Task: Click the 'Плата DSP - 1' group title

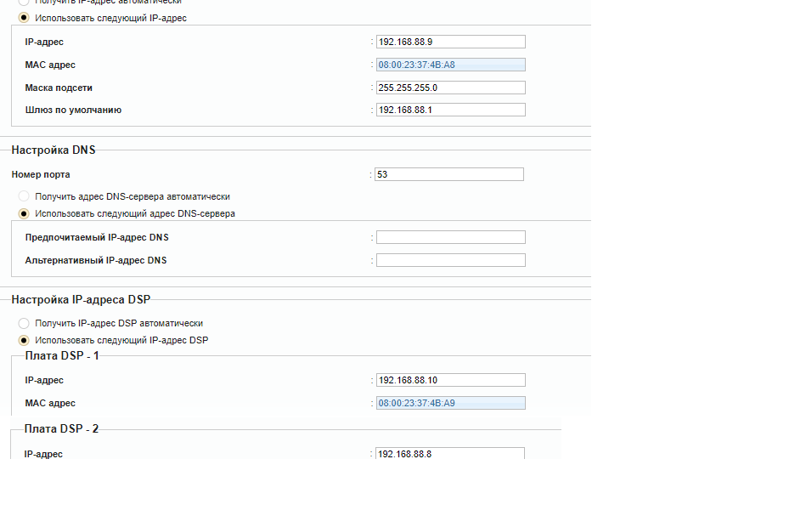Action: [x=62, y=356]
